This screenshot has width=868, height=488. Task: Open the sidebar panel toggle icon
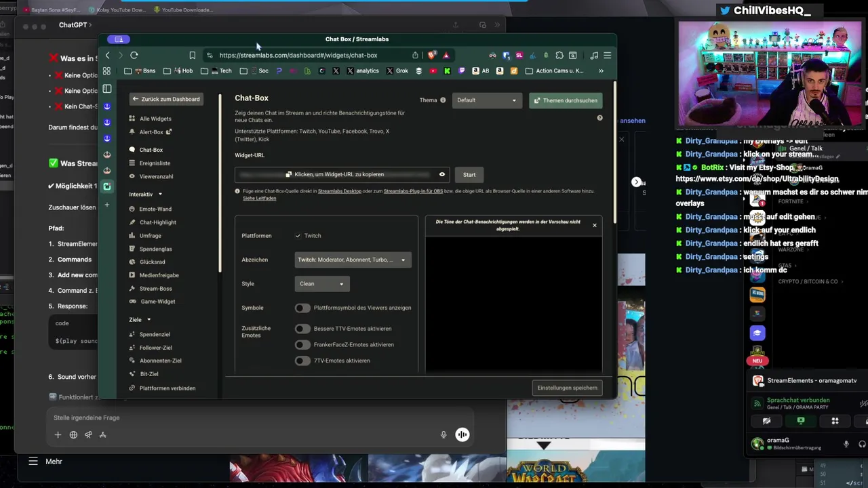click(106, 89)
